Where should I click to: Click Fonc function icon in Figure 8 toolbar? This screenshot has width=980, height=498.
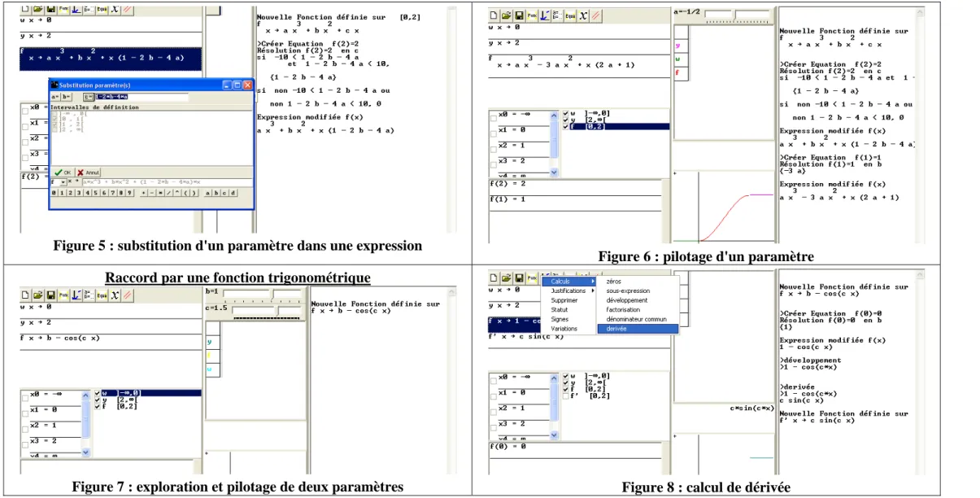tap(532, 280)
